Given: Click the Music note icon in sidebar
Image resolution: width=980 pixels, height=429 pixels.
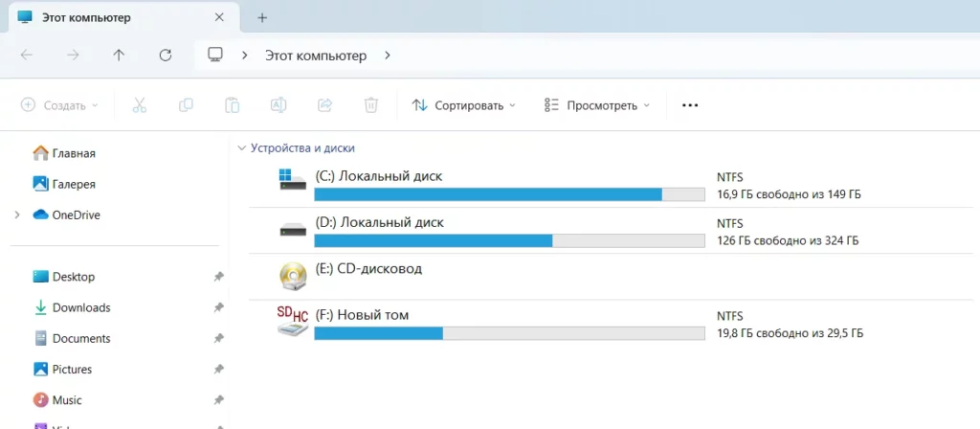Looking at the screenshot, I should coord(40,399).
